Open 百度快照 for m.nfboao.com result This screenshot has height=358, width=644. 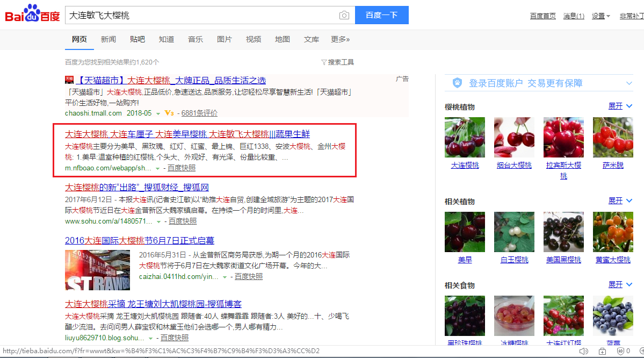(182, 168)
